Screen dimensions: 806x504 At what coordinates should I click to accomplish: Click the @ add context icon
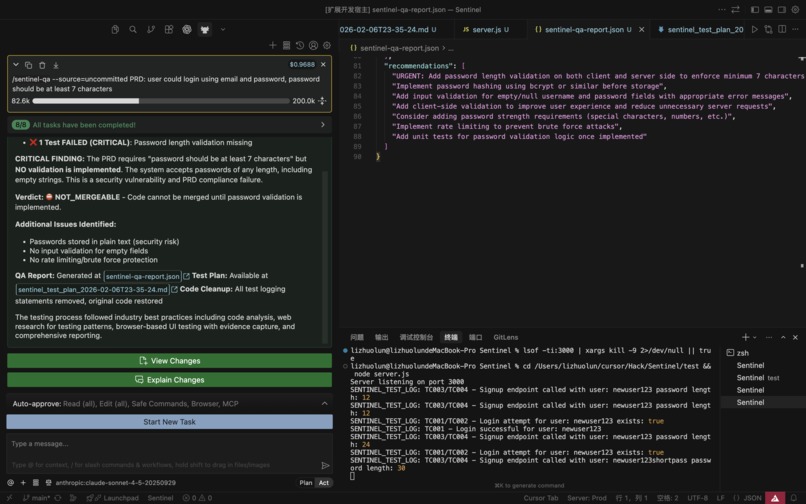pyautogui.click(x=10, y=482)
